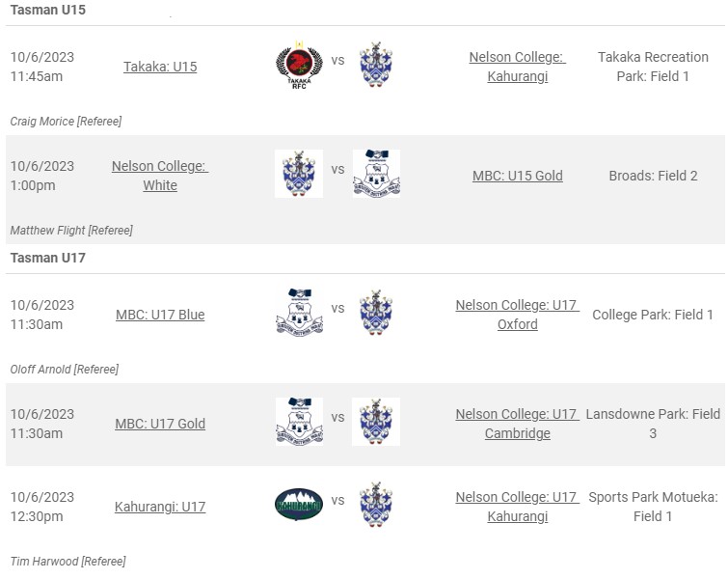Open the MBC: U17 Blue link
The height and width of the screenshot is (579, 728).
click(160, 315)
